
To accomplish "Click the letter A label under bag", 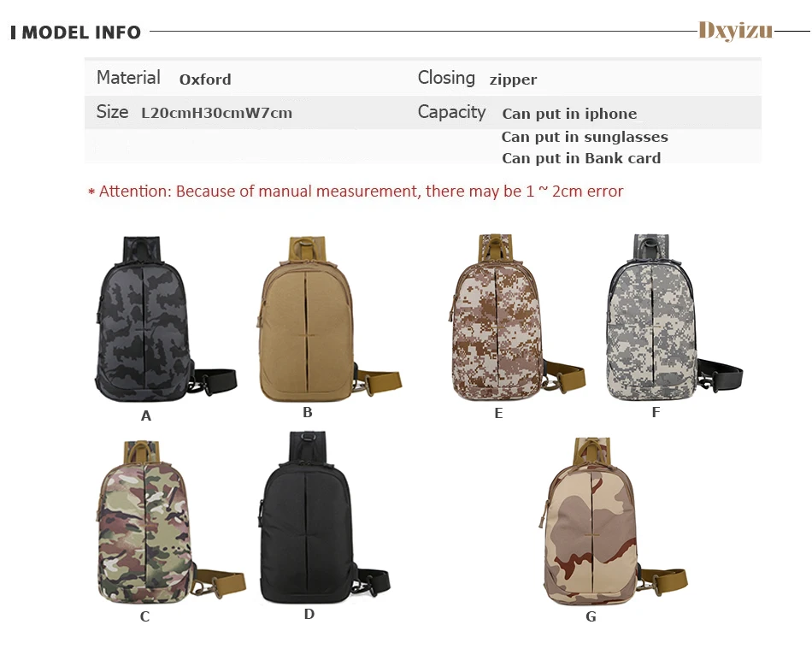I will tap(146, 415).
